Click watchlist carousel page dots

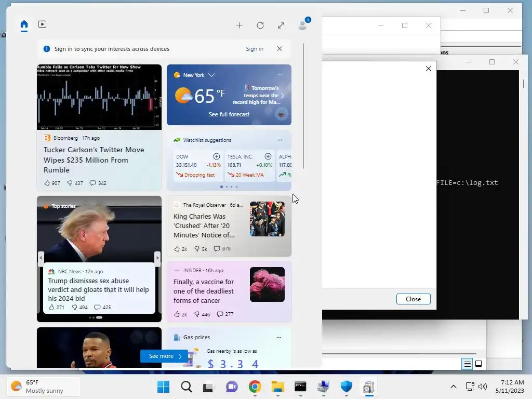(x=229, y=187)
